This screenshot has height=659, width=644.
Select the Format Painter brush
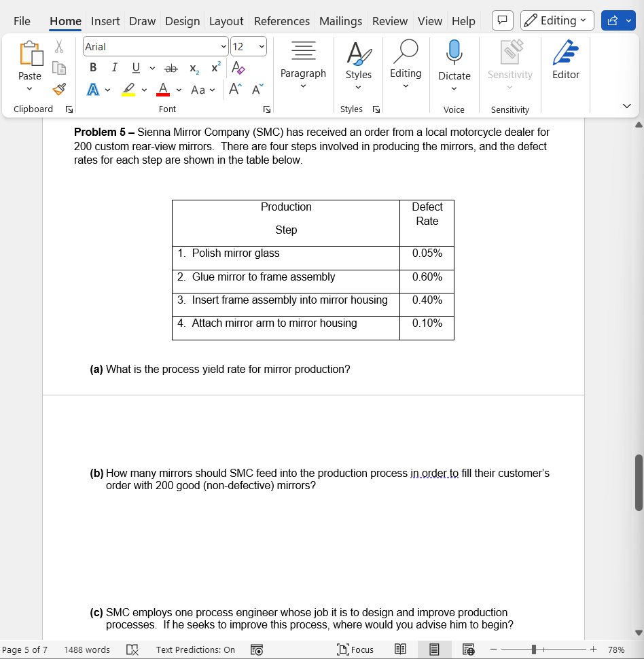pos(59,89)
